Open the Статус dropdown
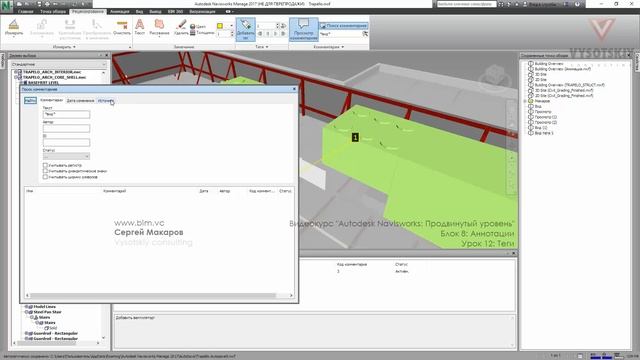This screenshot has width=640, height=360. point(66,156)
